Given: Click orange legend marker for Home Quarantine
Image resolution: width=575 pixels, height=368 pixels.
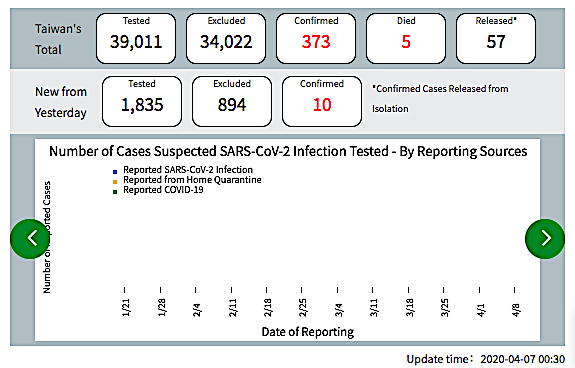Looking at the screenshot, I should [115, 181].
